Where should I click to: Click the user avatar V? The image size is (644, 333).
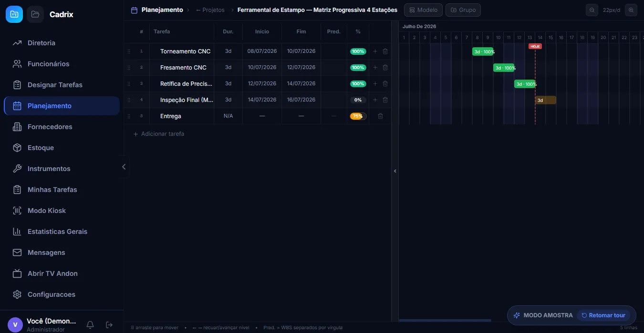[x=15, y=325]
